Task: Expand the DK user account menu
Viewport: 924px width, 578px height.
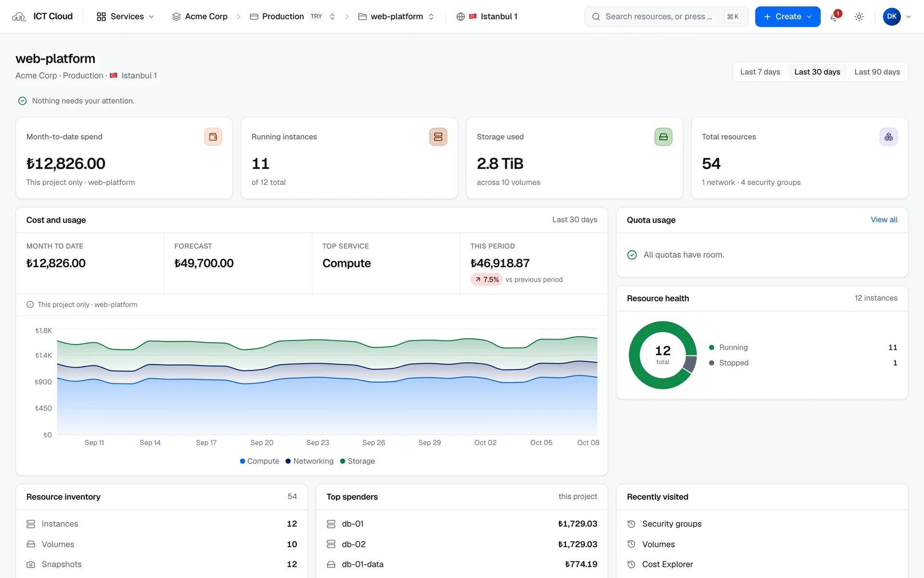Action: click(x=897, y=17)
